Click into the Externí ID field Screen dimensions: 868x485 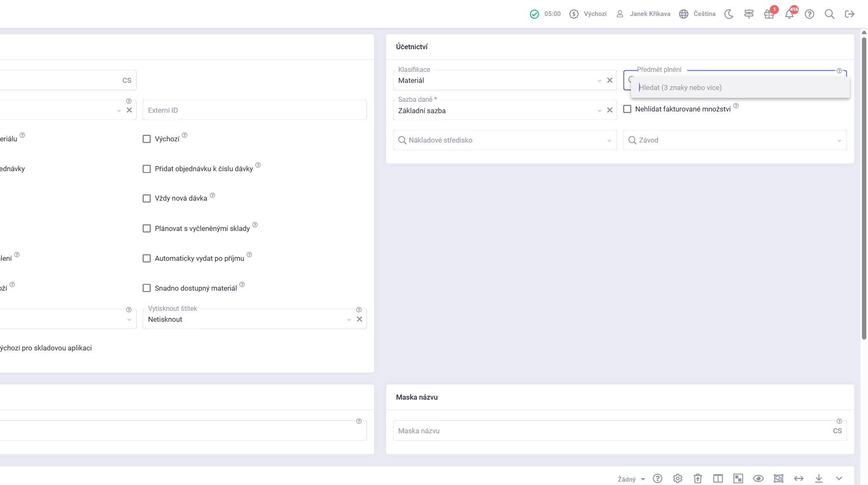coord(254,110)
